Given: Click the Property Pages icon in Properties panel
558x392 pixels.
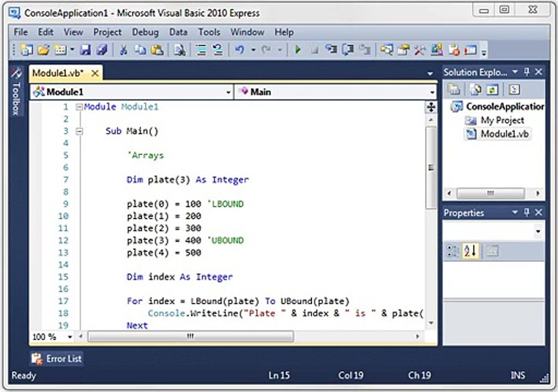Looking at the screenshot, I should click(492, 251).
